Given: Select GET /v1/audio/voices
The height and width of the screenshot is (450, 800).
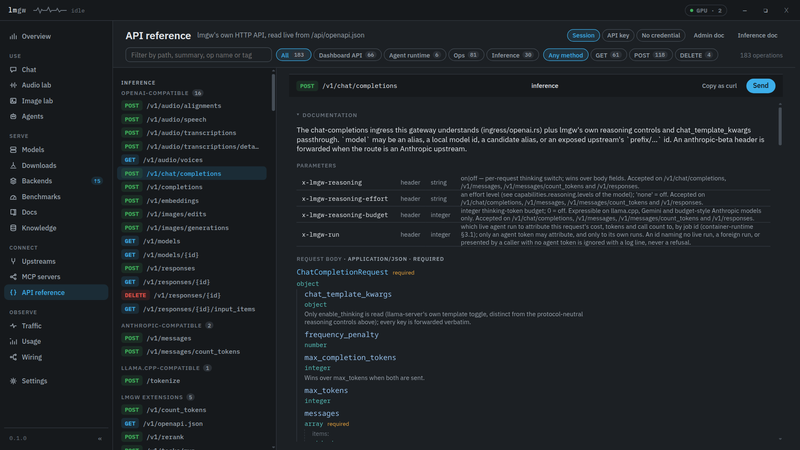Looking at the screenshot, I should point(192,160).
